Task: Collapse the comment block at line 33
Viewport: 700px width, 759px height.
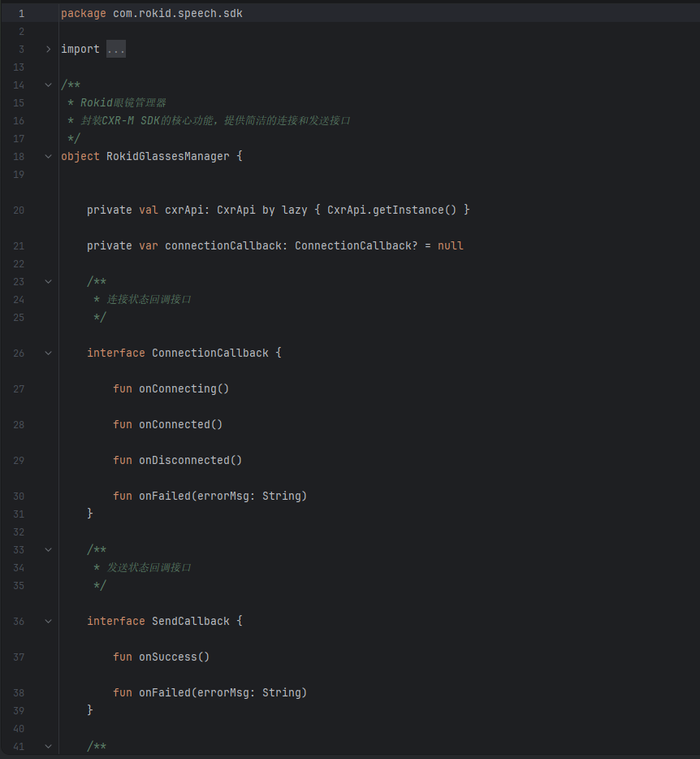Action: coord(48,550)
